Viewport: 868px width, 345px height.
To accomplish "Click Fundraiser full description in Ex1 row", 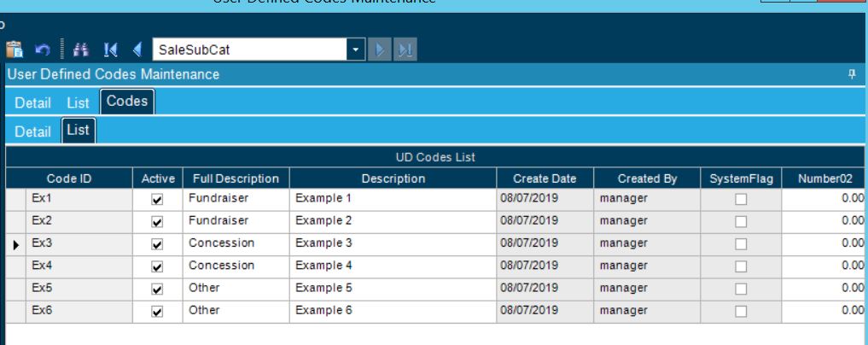I will coord(236,199).
